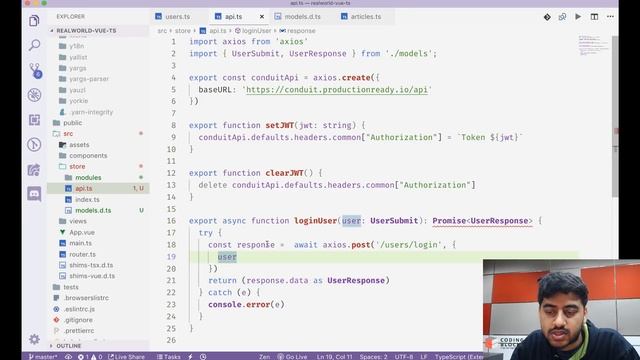The image size is (640, 360).
Task: Open the Discord chat activity bar icon
Action: pos(34,194)
